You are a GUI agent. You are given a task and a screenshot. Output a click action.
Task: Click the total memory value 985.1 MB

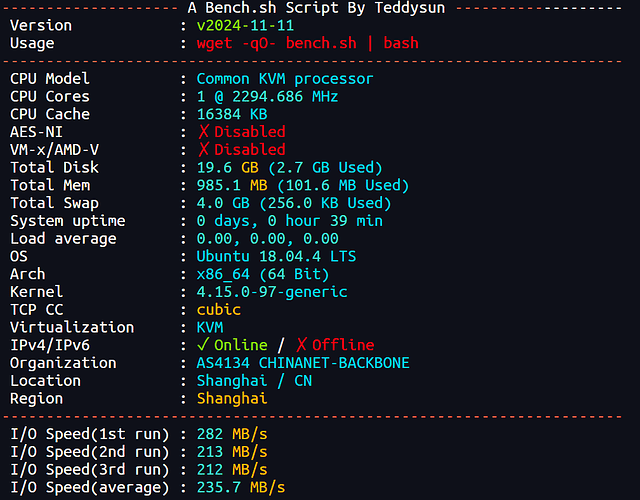point(232,185)
